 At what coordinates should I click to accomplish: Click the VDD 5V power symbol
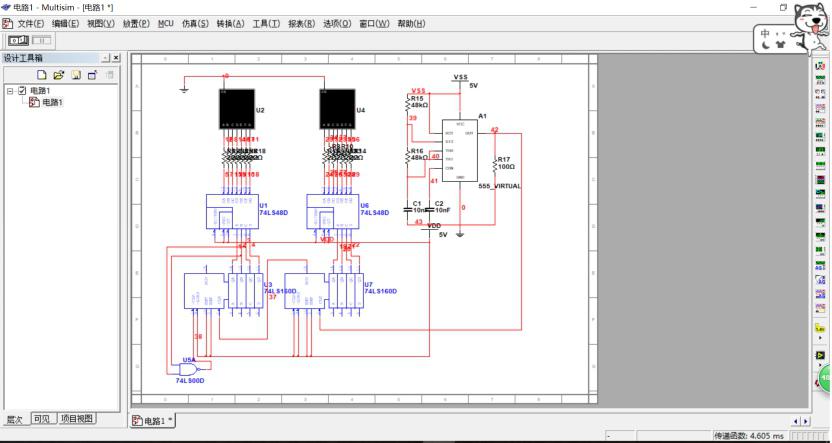430,228
